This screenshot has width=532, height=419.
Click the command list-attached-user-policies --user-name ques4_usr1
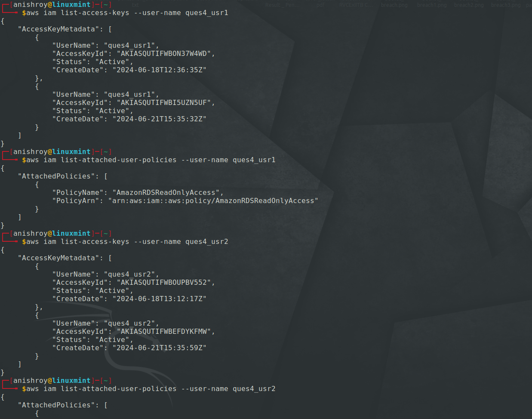pos(168,160)
